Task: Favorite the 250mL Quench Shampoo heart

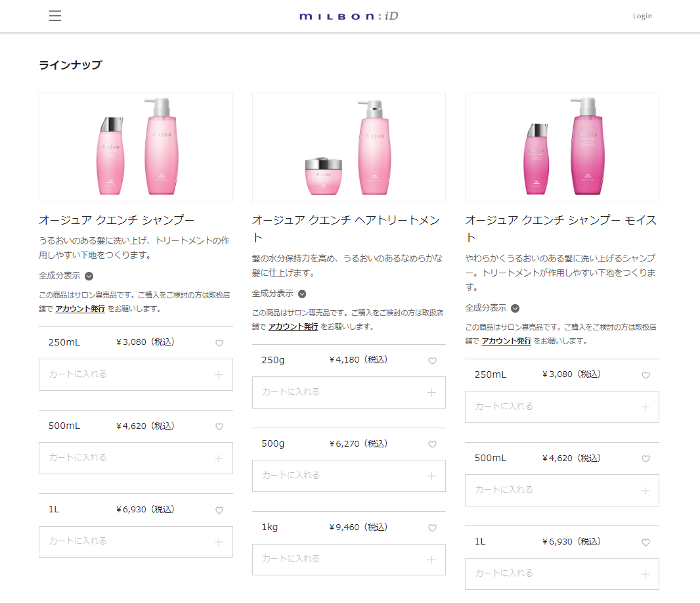Action: 219,343
